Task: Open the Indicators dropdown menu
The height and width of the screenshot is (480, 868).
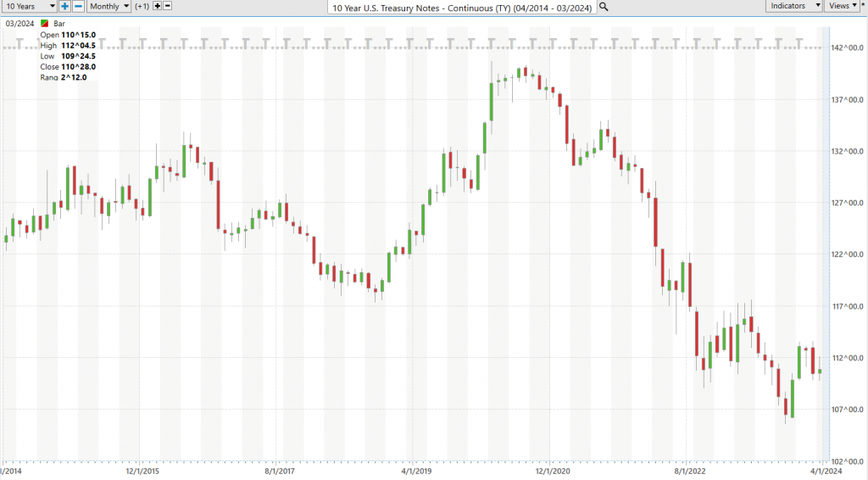Action: [794, 6]
